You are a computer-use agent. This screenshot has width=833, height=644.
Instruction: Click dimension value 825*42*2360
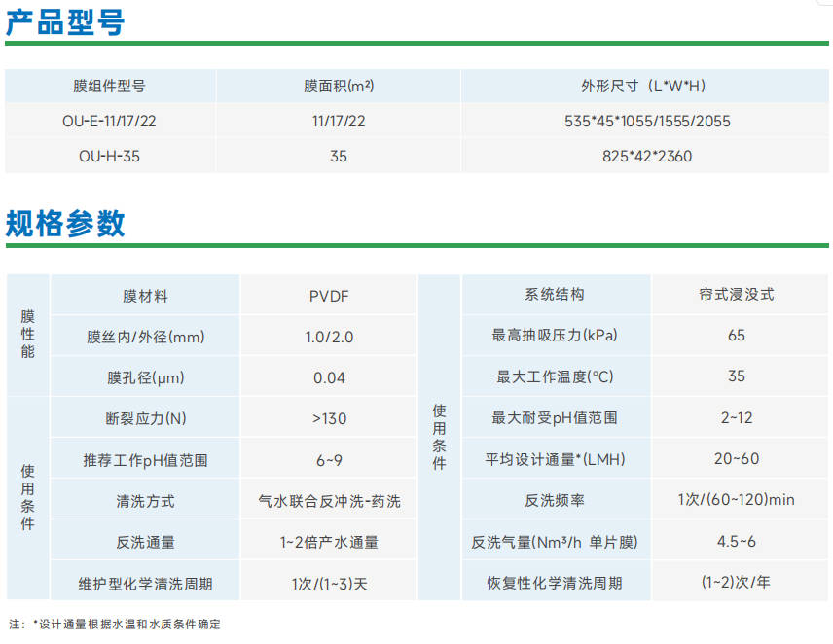pos(647,156)
